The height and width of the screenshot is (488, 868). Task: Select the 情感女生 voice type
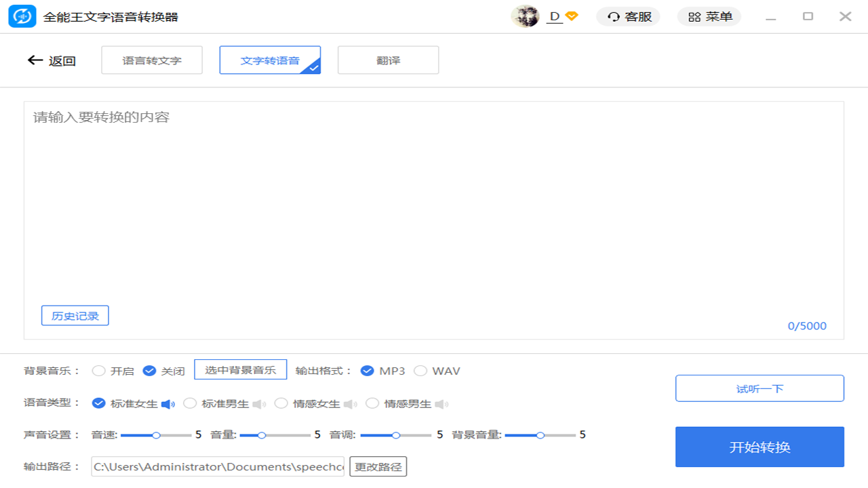click(281, 403)
